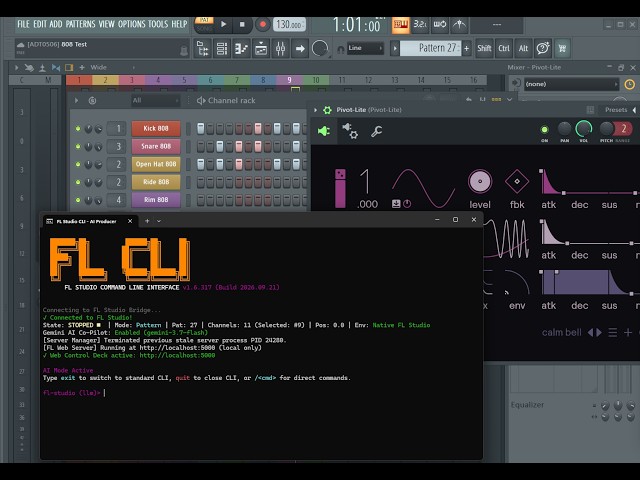
Task: Click the headphone snap icon beside Line
Action: (x=340, y=49)
